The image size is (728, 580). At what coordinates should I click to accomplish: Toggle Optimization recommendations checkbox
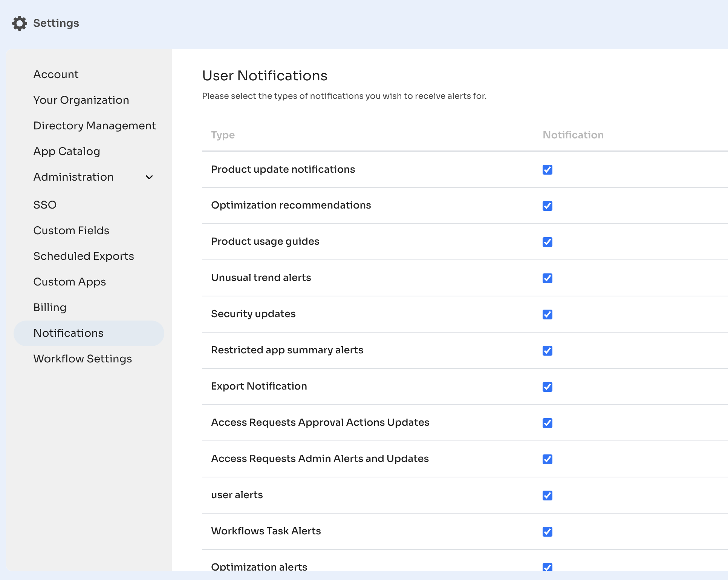tap(548, 206)
